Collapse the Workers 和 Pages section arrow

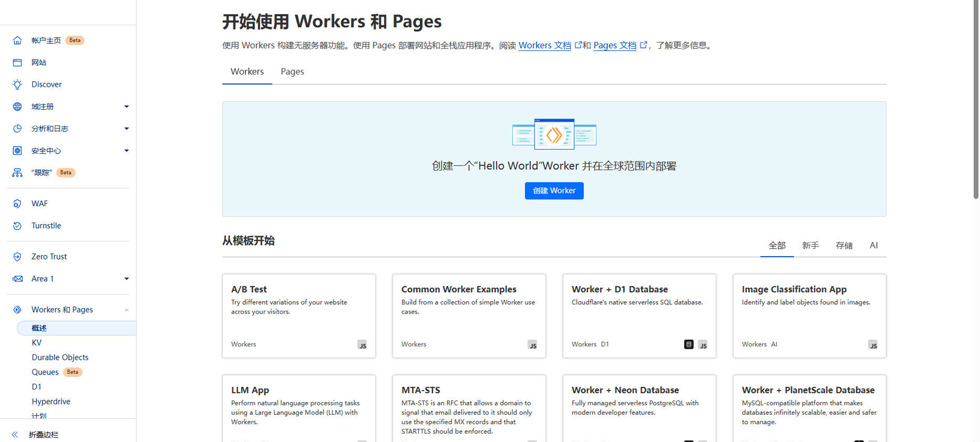point(126,310)
